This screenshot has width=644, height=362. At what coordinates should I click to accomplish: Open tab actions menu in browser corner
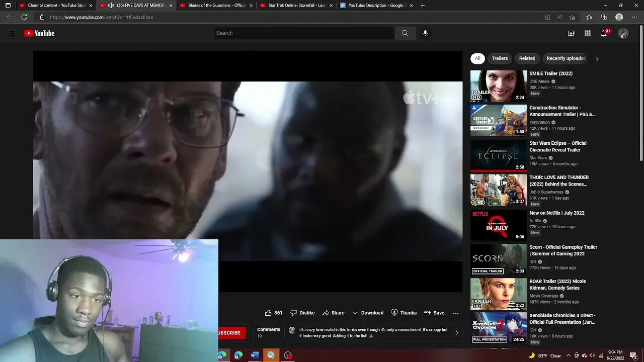[8, 6]
